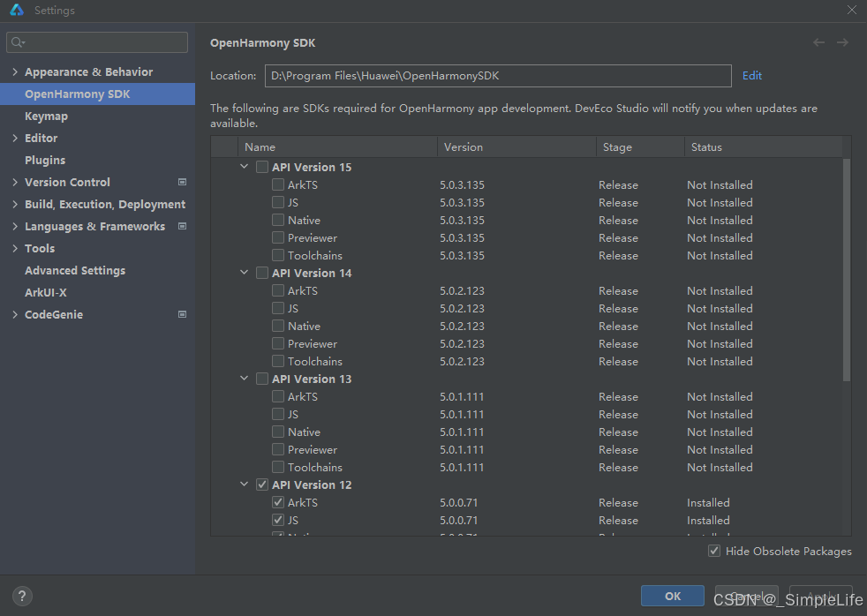Screen dimensions: 867x616
Task: Sort by the Name column header
Action: 337,147
